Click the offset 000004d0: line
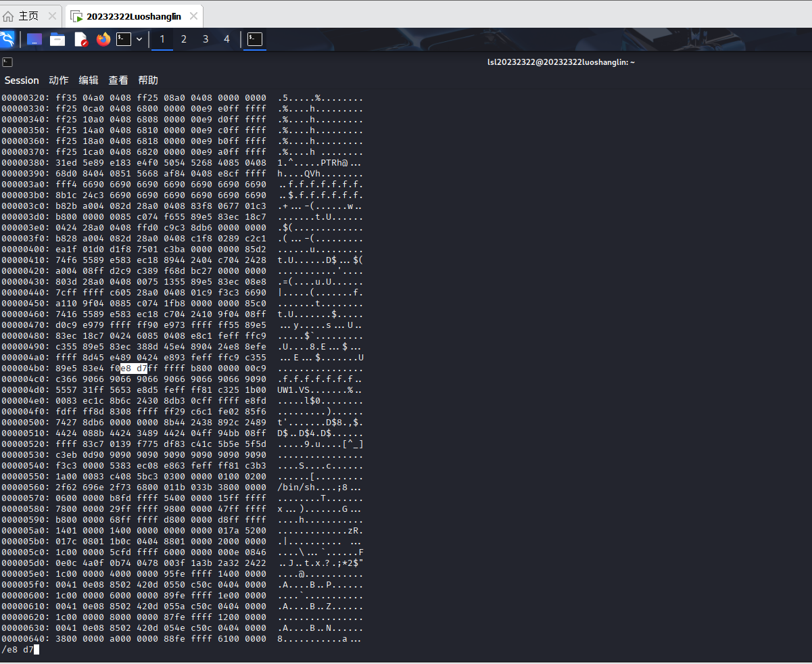This screenshot has width=812, height=664. point(182,390)
